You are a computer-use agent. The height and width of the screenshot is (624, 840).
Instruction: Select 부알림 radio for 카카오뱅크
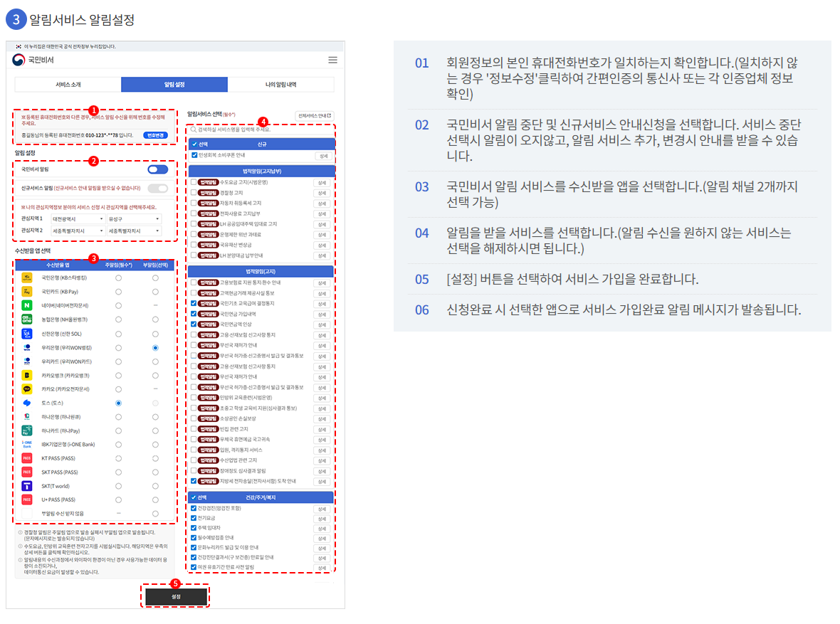(x=155, y=376)
